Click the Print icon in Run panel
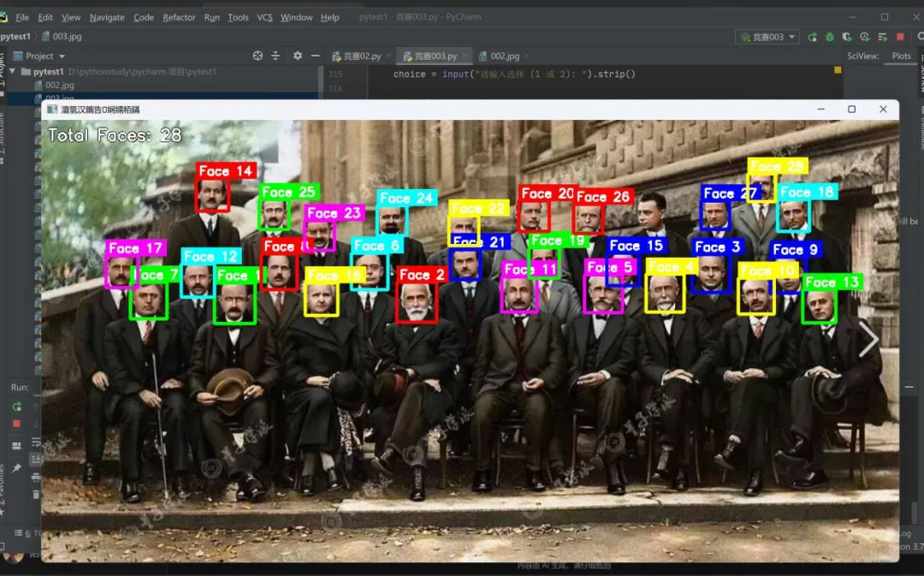The width and height of the screenshot is (924, 576). pyautogui.click(x=36, y=477)
